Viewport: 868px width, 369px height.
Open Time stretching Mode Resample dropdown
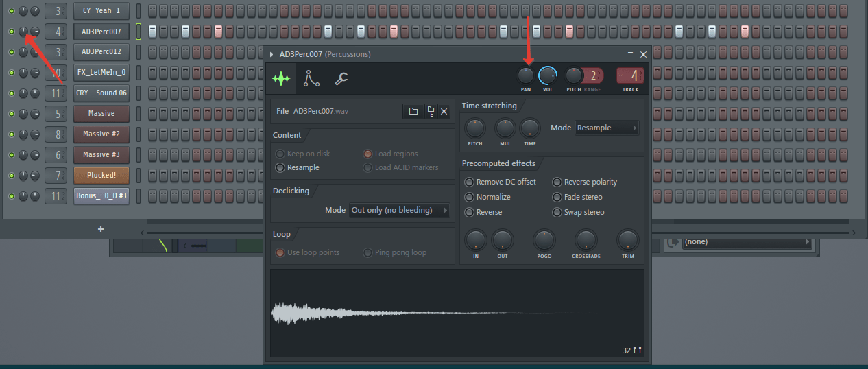[606, 128]
